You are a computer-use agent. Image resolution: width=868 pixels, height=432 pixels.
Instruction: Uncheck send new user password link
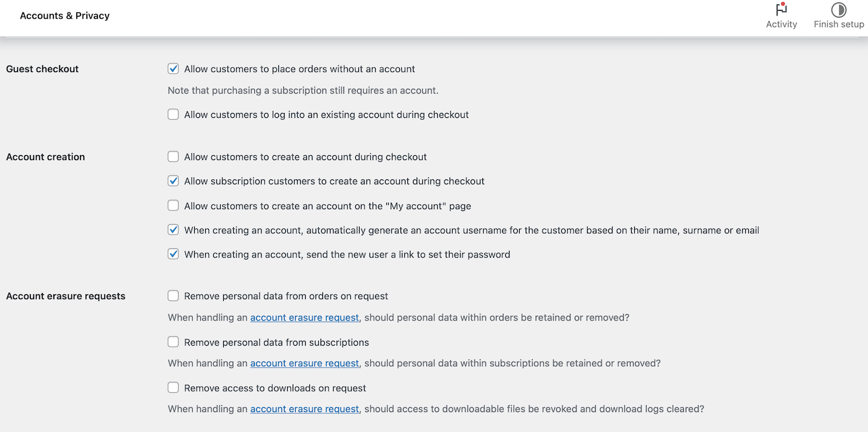click(x=174, y=254)
